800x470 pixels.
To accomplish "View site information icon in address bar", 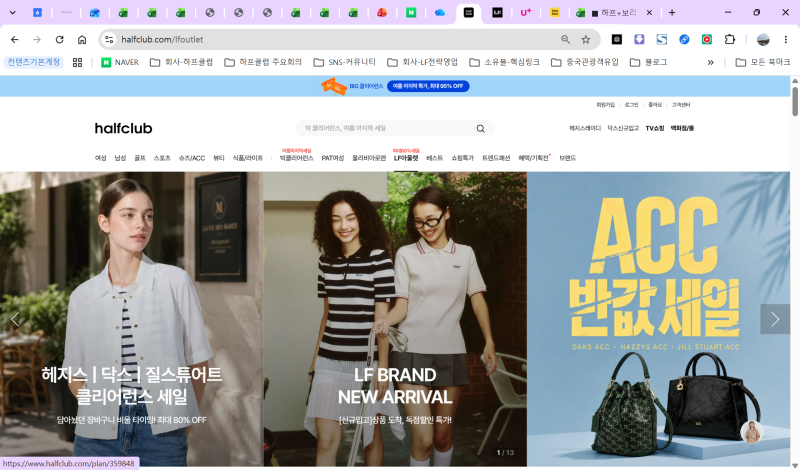I will tap(109, 39).
